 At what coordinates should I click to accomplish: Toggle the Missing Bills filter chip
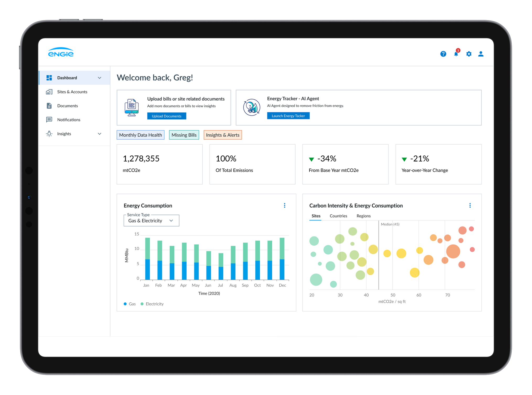pyautogui.click(x=184, y=135)
